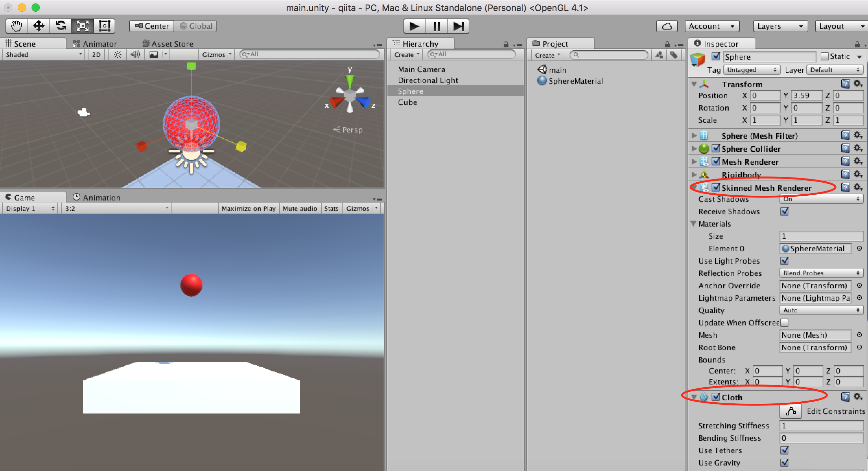Pause the game with the Pause button

436,26
